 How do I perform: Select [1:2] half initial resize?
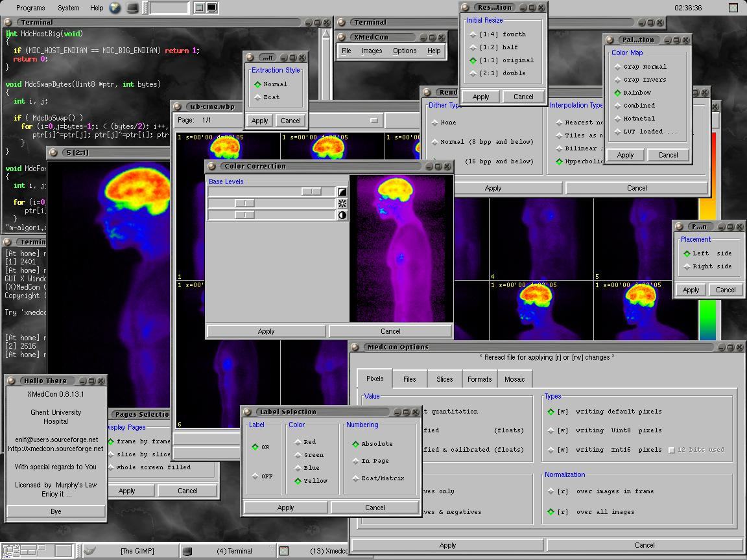(493, 47)
